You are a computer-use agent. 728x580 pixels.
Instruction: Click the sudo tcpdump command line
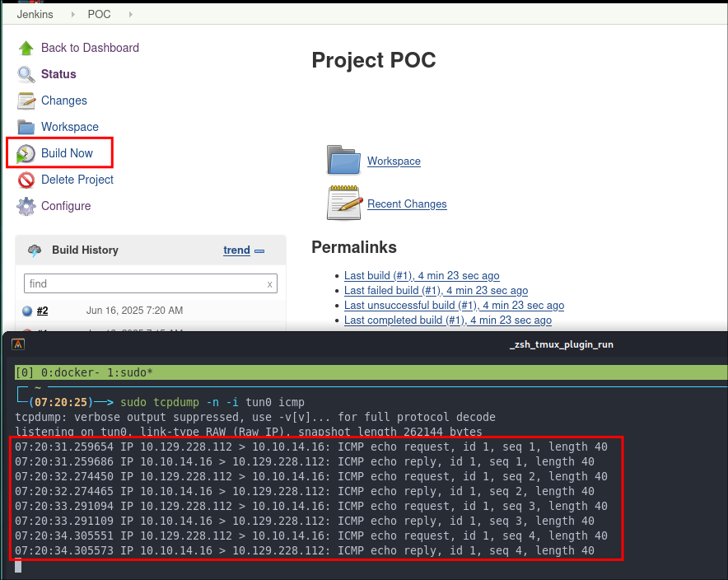212,402
